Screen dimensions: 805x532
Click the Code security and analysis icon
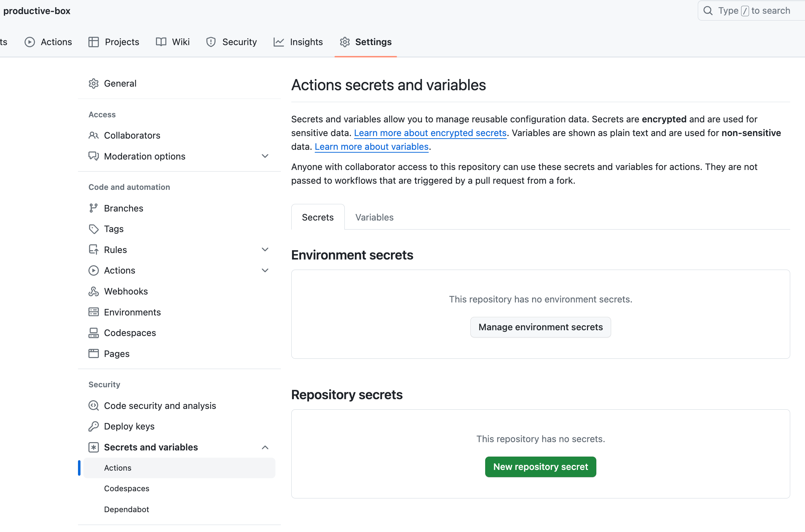click(93, 406)
